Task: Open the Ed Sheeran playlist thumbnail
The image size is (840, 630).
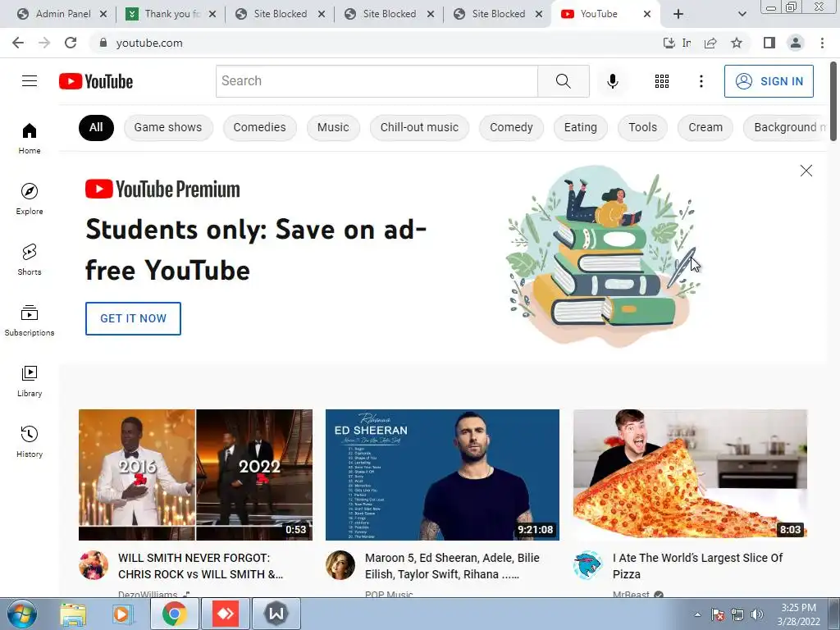Action: click(442, 475)
